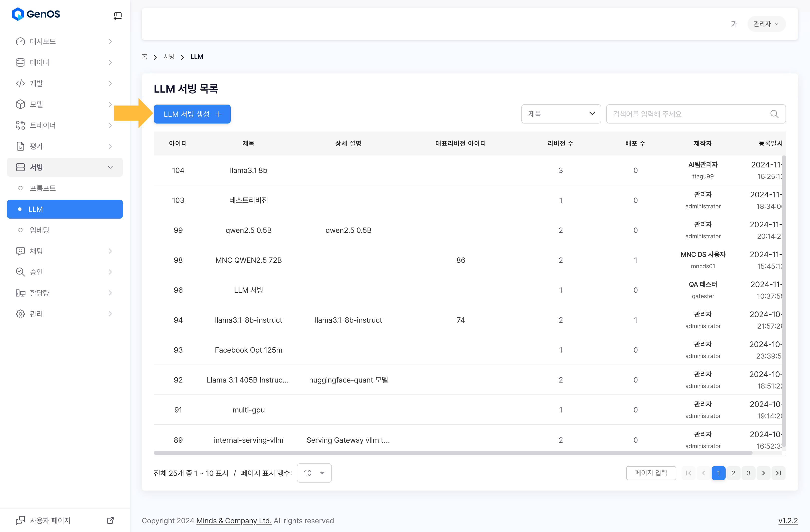Select 임베딩 submenu item
Viewport: 810px width, 532px height.
[39, 230]
